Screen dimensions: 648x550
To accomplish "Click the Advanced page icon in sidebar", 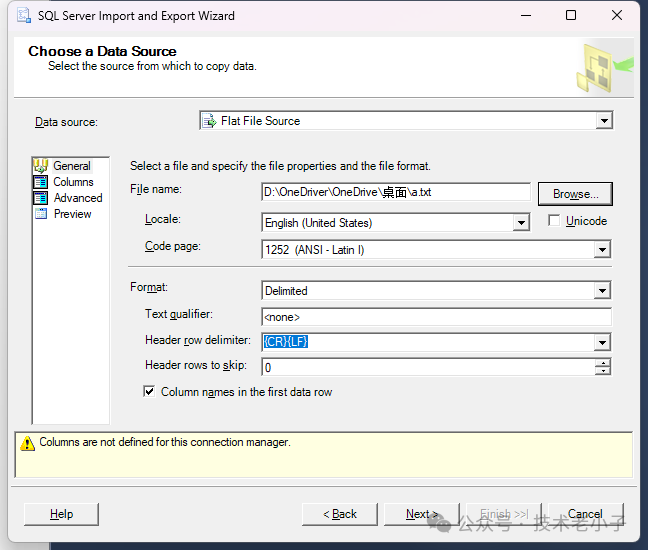I will (41, 198).
